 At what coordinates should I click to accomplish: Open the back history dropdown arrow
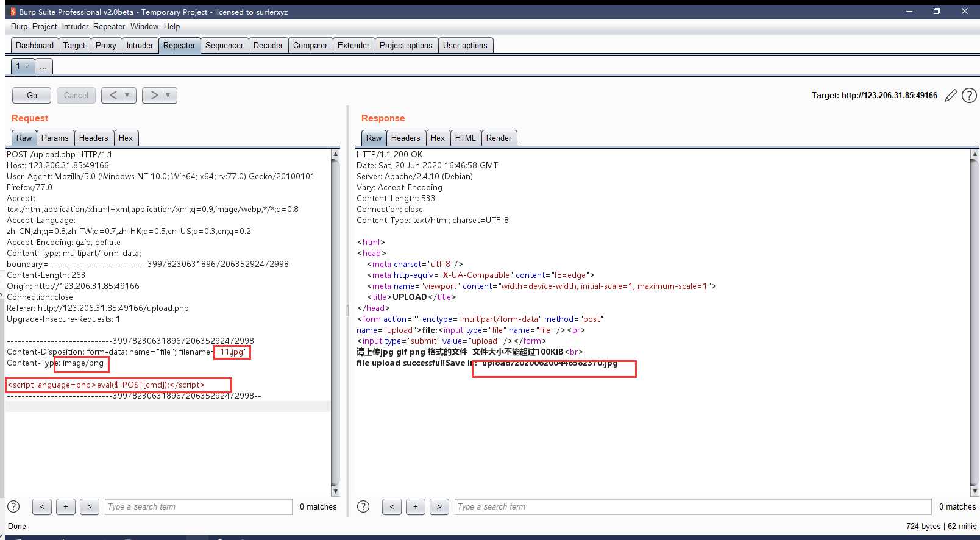tap(127, 95)
